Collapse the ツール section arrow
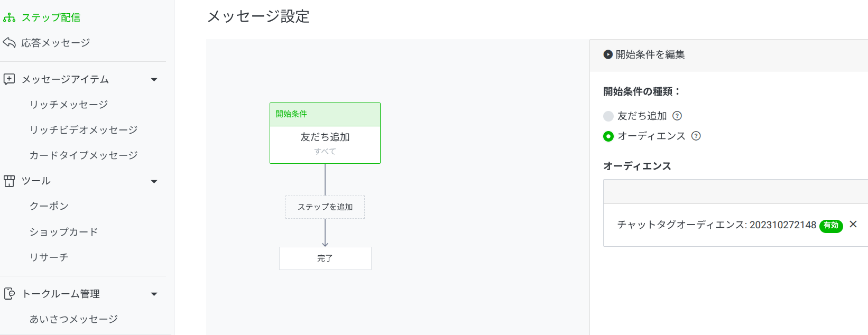Viewport: 868px width, 335px height. point(154,182)
